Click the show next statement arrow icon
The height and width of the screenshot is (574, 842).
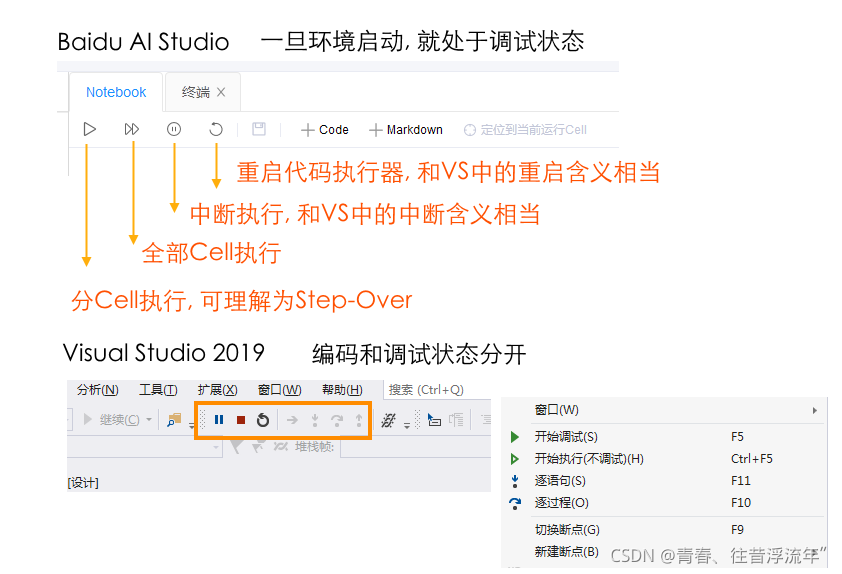tap(292, 420)
